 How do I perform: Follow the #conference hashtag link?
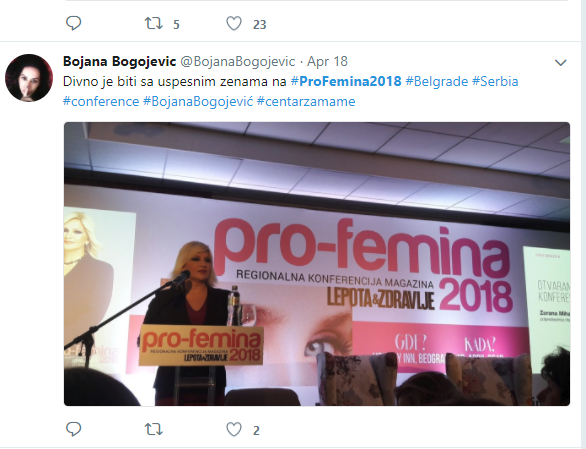coord(101,101)
